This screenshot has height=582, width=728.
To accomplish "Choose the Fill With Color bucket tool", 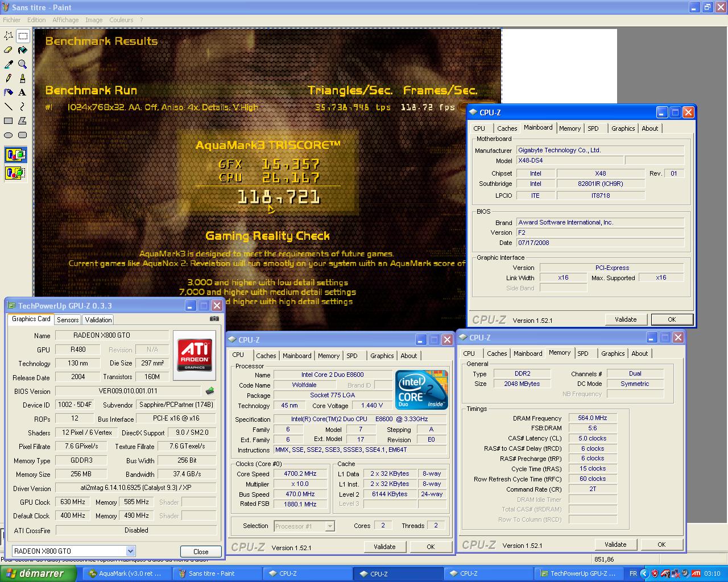I will [23, 50].
